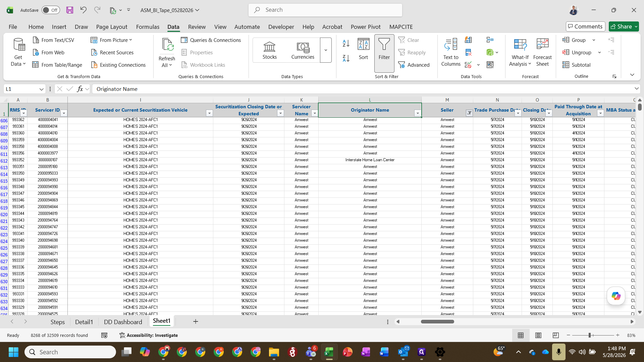Screen dimensions: 644x362
Task: Switch to Page Break Preview in status bar
Action: pyautogui.click(x=555, y=335)
